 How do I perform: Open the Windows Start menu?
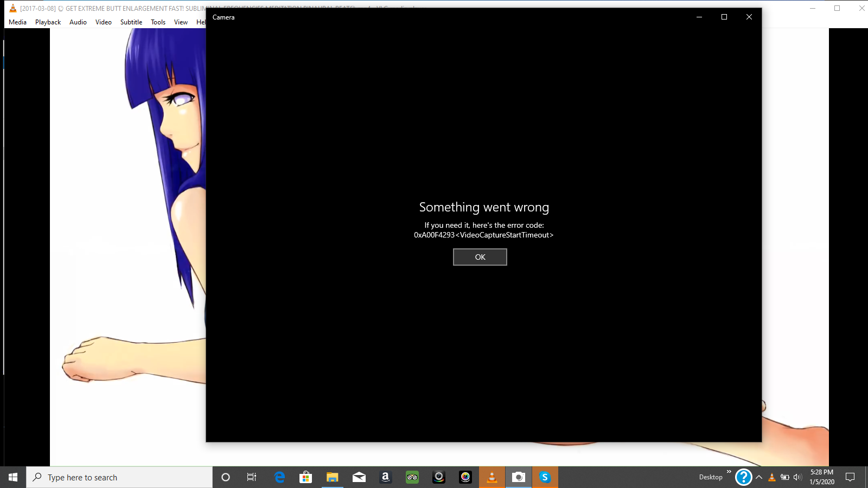click(13, 477)
